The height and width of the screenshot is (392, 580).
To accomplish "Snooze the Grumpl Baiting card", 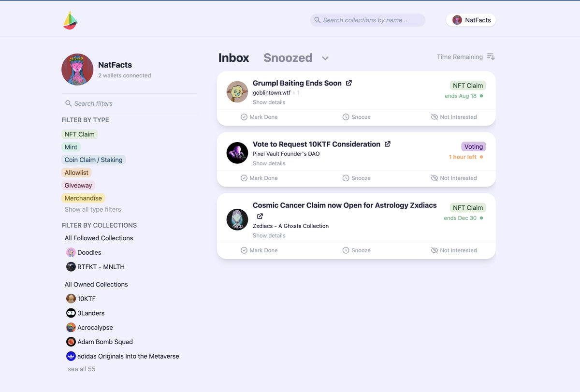I will coord(357,117).
